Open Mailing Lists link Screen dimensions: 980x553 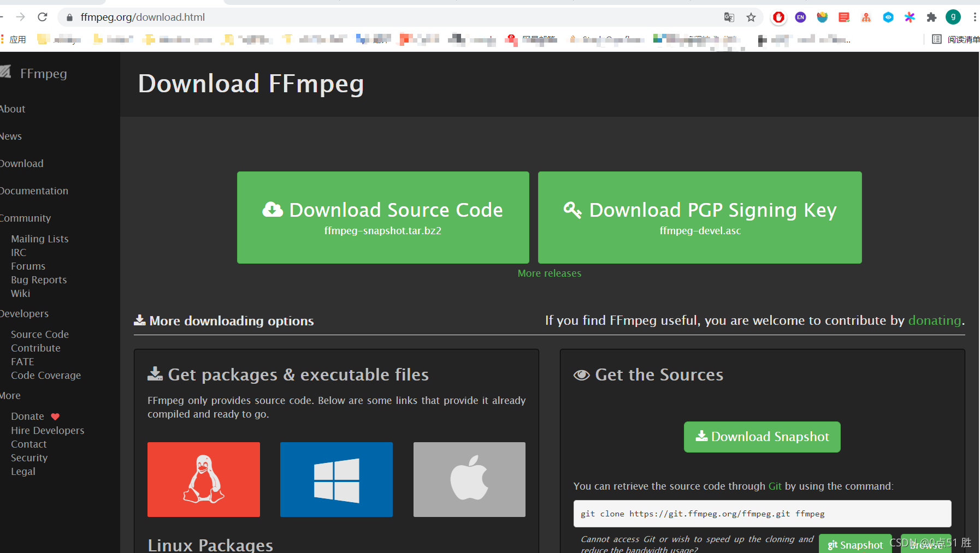tap(40, 239)
